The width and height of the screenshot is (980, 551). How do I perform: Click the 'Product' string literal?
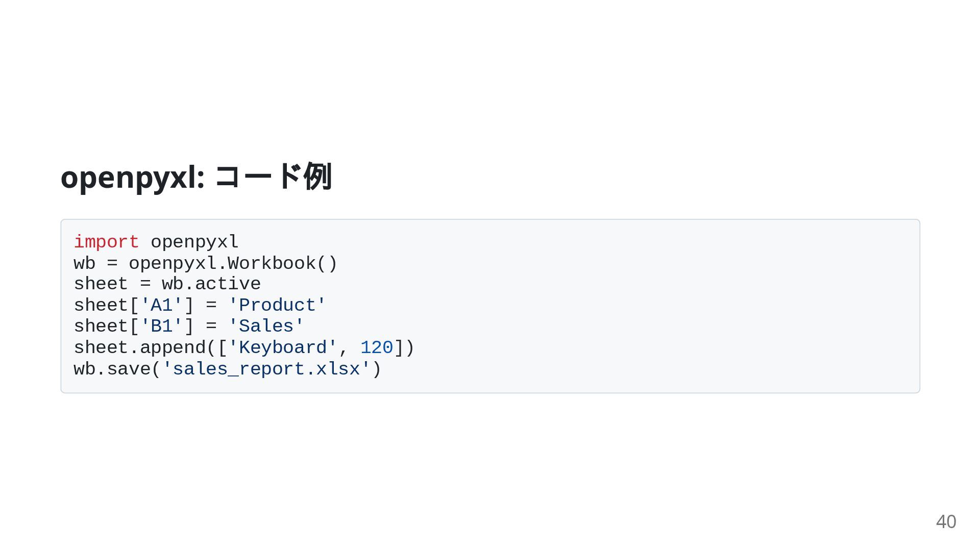pyautogui.click(x=277, y=306)
